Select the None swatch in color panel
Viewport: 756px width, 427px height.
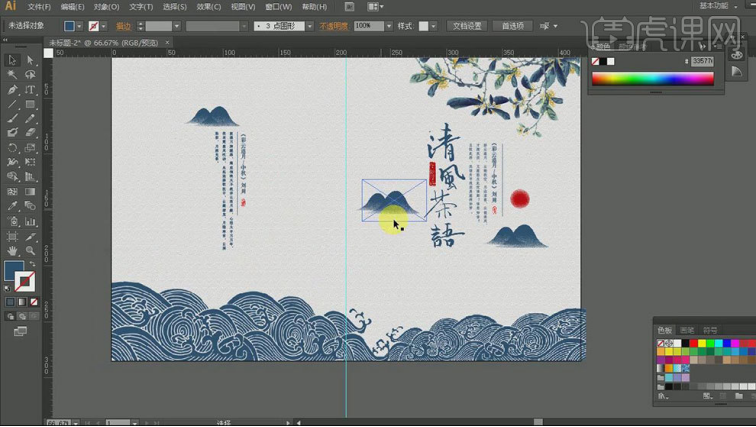point(596,62)
